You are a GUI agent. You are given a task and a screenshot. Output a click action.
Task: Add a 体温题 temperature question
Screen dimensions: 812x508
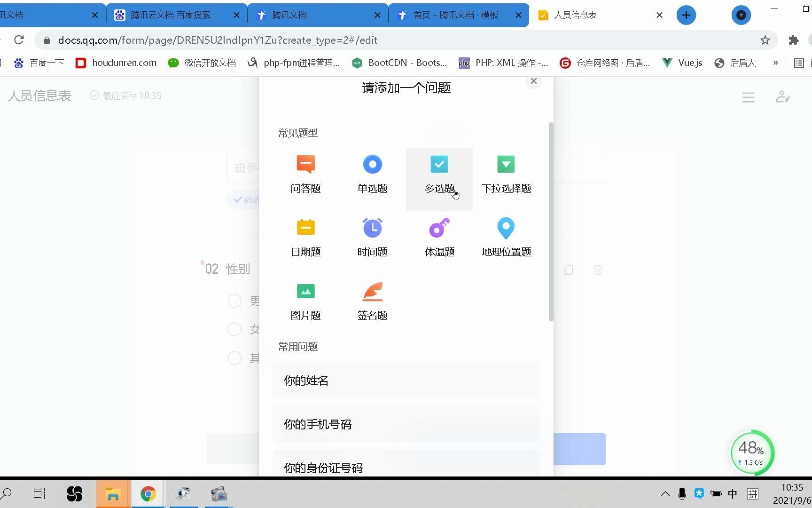439,238
